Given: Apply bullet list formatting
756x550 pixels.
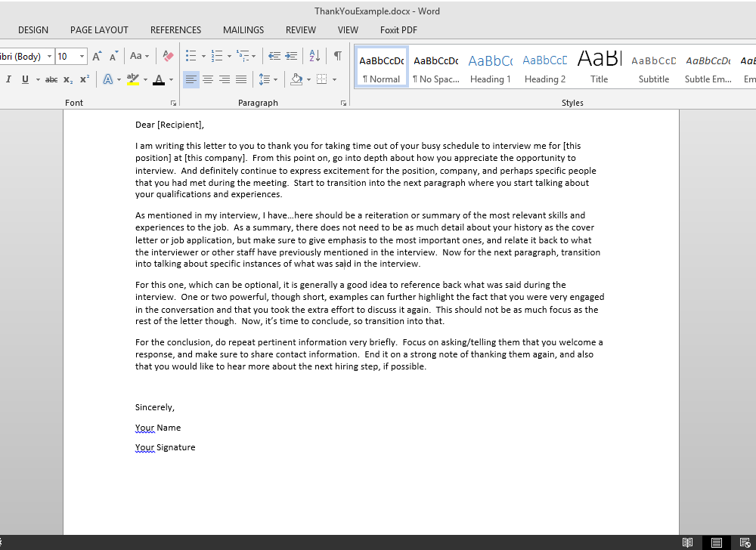Looking at the screenshot, I should [191, 56].
